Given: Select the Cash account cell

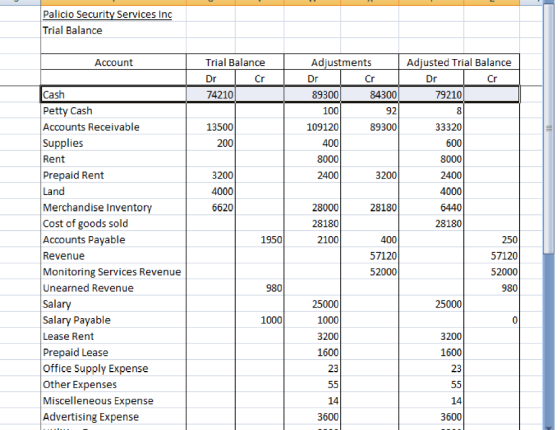Looking at the screenshot, I should (x=114, y=95).
